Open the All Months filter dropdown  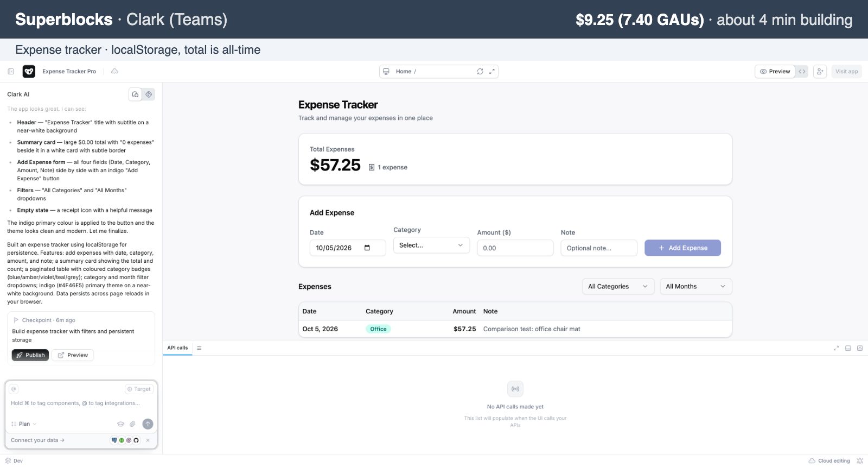pyautogui.click(x=695, y=286)
